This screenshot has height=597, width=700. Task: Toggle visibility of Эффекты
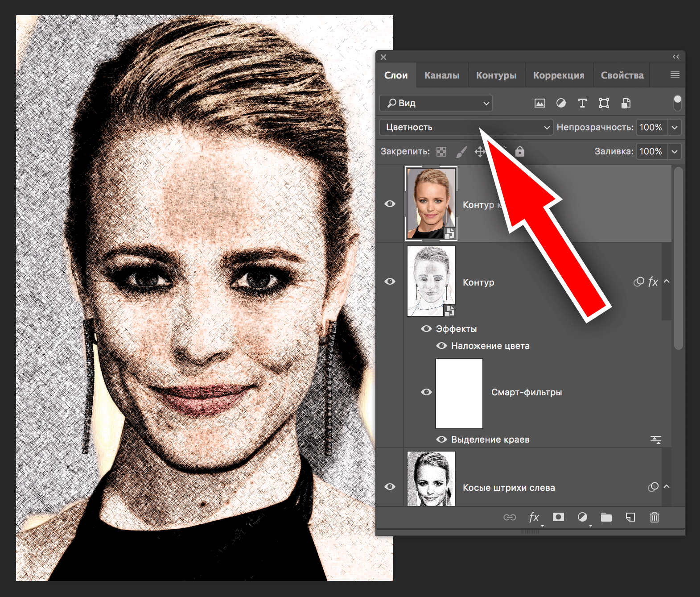(x=426, y=329)
